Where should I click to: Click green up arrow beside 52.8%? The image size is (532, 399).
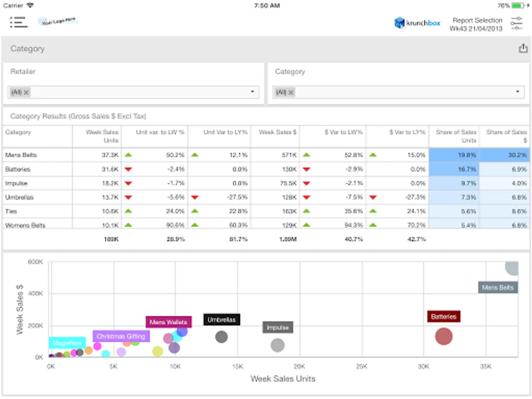point(306,155)
